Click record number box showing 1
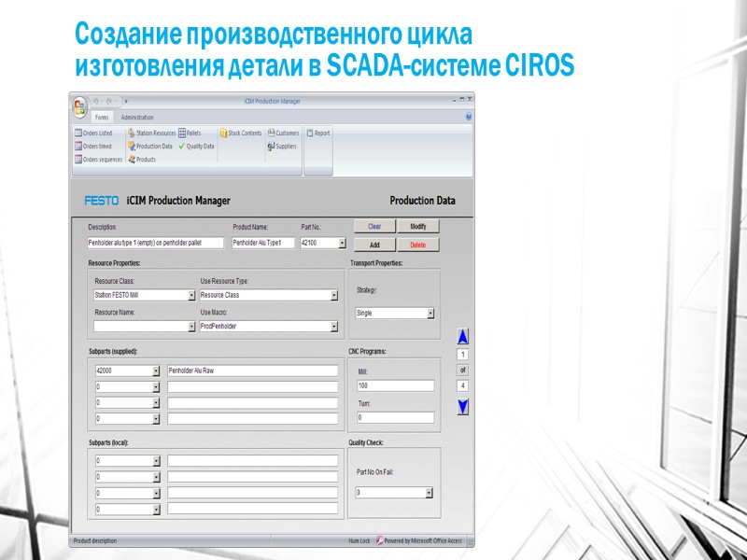The height and width of the screenshot is (560, 747). tap(462, 355)
